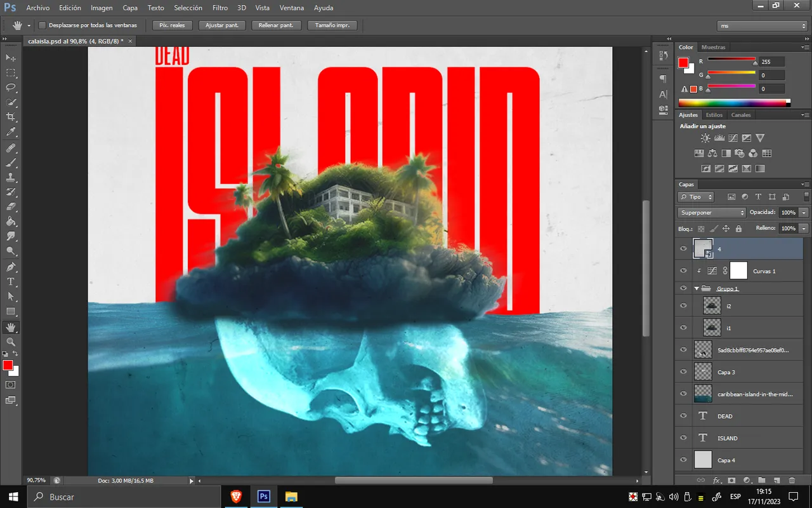Open the Ajustes panel menu
The width and height of the screenshot is (812, 508).
tap(806, 116)
